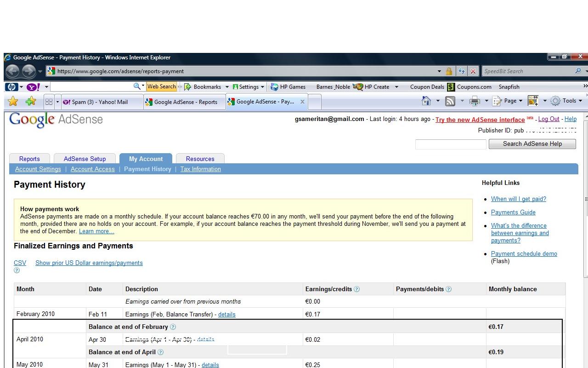This screenshot has width=588, height=368.
Task: Click the Yahoo! toolbar icon
Action: click(x=34, y=86)
